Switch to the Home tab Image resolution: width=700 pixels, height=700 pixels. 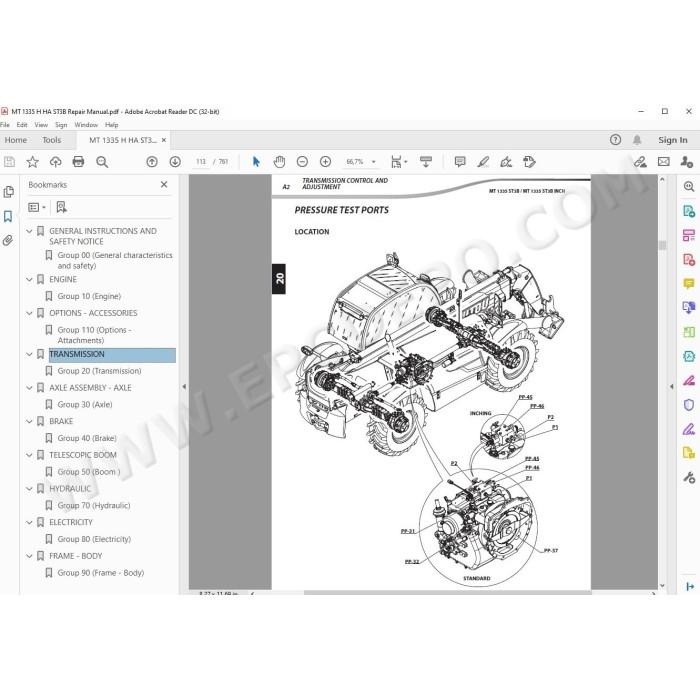16,140
